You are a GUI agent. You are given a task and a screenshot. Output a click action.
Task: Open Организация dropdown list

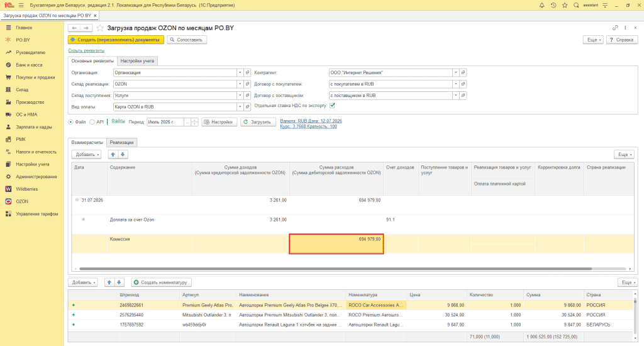pyautogui.click(x=240, y=73)
